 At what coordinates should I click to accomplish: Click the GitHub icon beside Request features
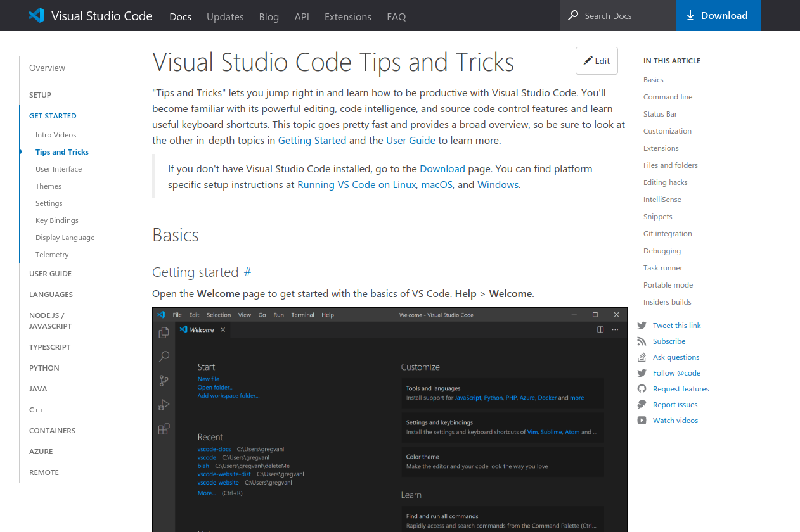(x=642, y=389)
